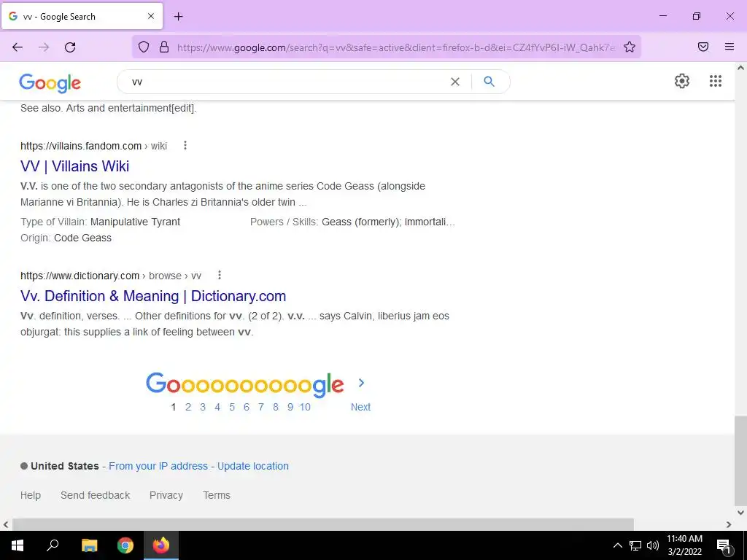Click 'Update location' link
Screen dimensions: 747x560
(x=253, y=466)
